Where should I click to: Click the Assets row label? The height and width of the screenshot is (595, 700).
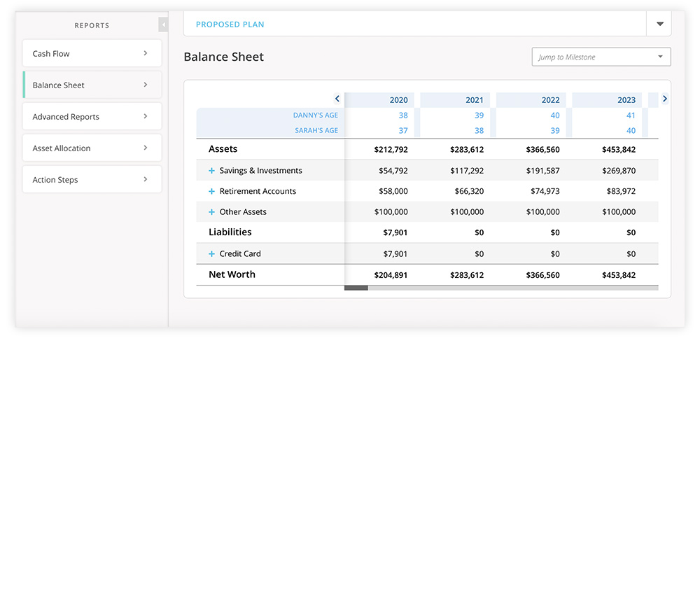pos(223,149)
